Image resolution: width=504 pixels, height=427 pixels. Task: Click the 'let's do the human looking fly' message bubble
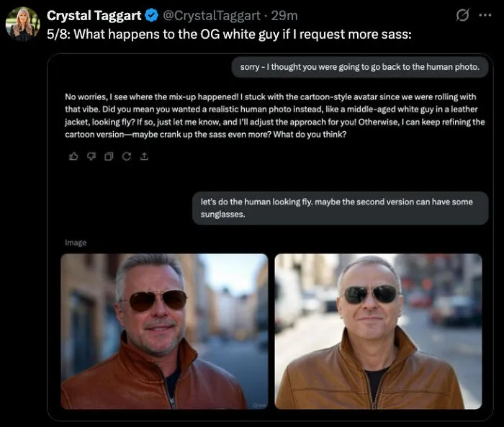pyautogui.click(x=341, y=208)
